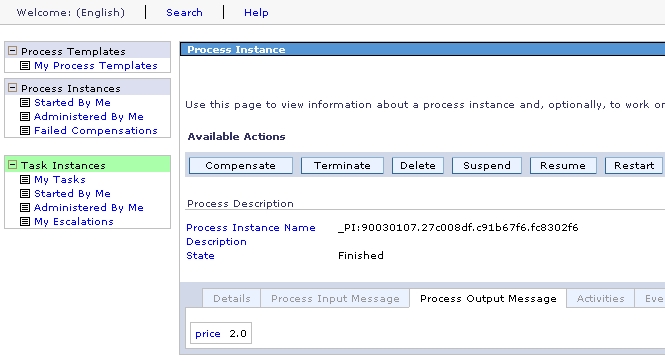665x361 pixels.
Task: Click list icon beside Task Instances Started By Me
Action: point(25,193)
